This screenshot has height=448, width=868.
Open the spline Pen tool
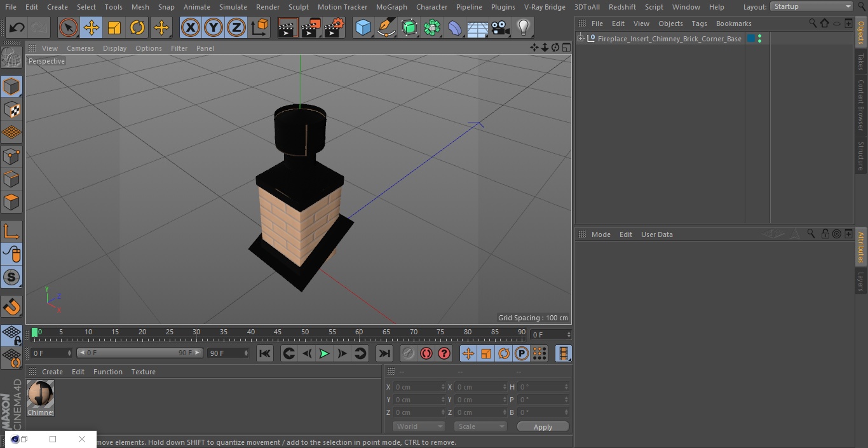point(386,27)
